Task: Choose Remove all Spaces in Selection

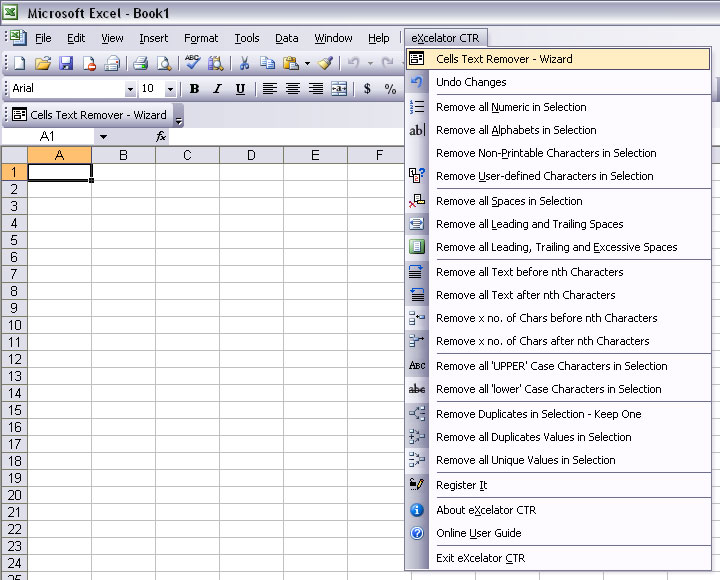Action: click(558, 201)
